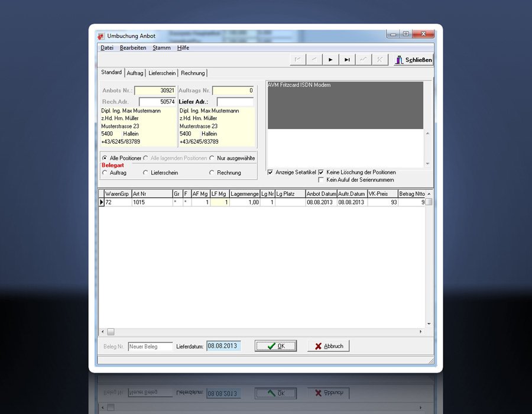Click the Betrag Ntto column header
Viewport: 532px width, 414px height.
pos(411,194)
